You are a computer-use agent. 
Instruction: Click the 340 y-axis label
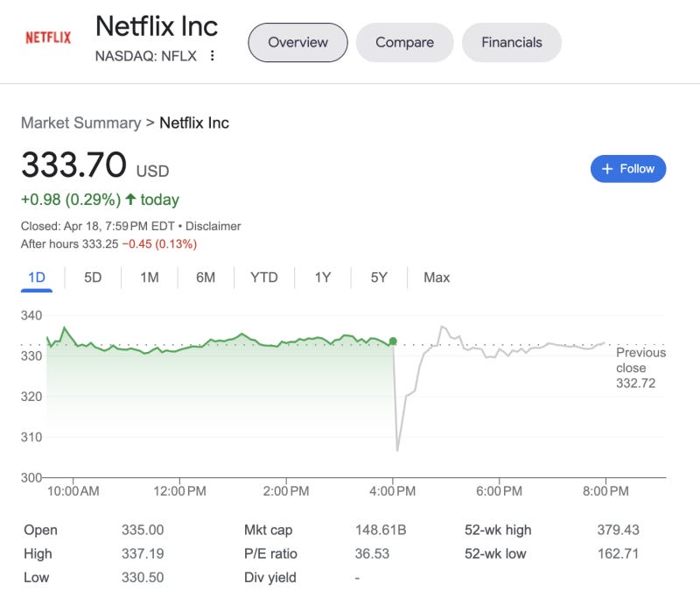[x=31, y=316]
